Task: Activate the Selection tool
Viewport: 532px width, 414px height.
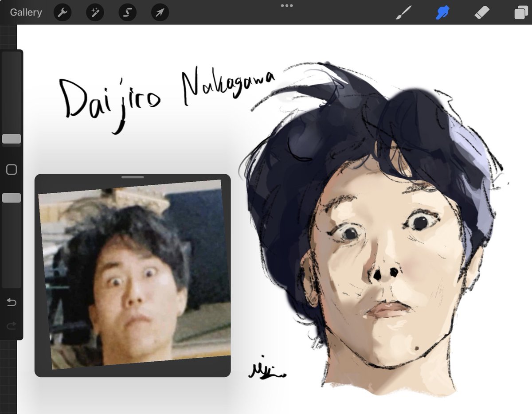Action: pyautogui.click(x=127, y=13)
